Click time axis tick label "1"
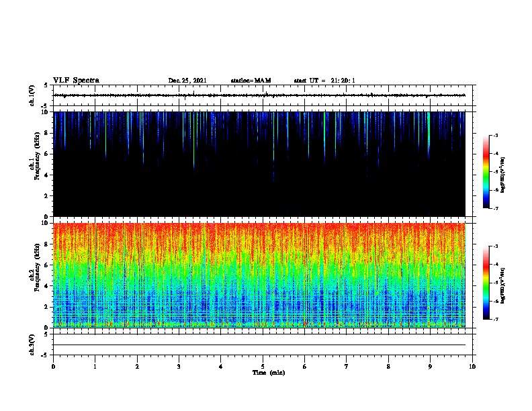The height and width of the screenshot is (411, 532). pos(95,367)
